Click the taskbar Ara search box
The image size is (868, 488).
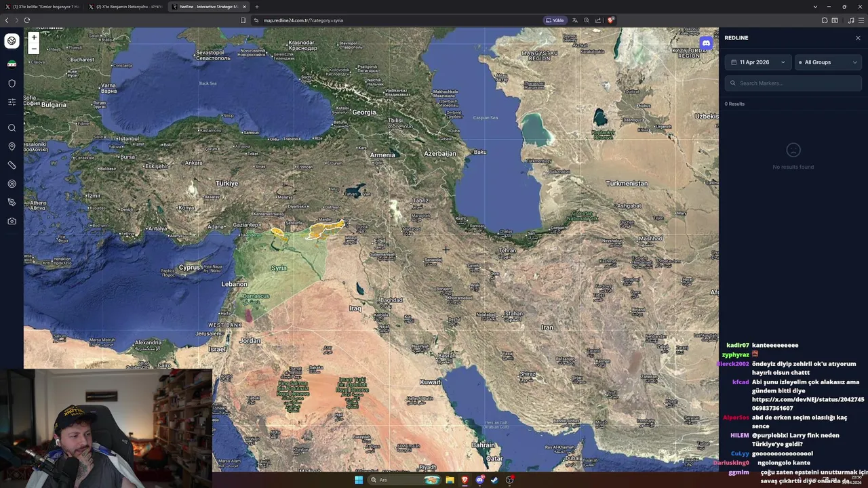404,480
